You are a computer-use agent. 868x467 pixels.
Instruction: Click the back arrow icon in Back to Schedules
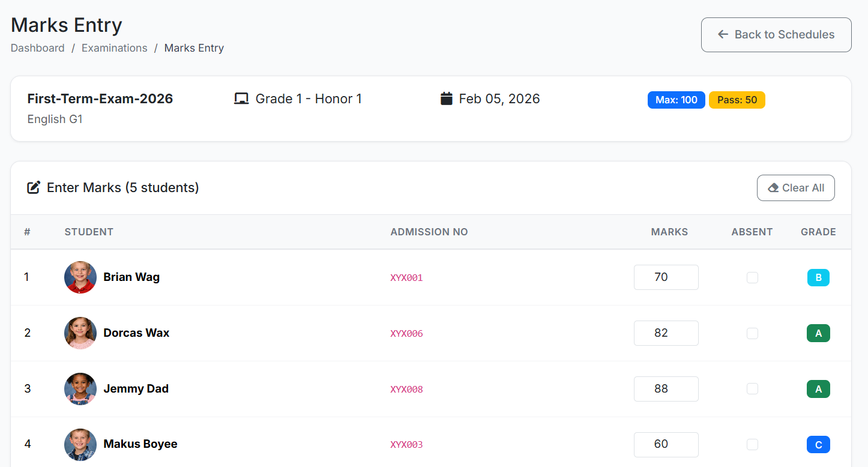tap(723, 35)
